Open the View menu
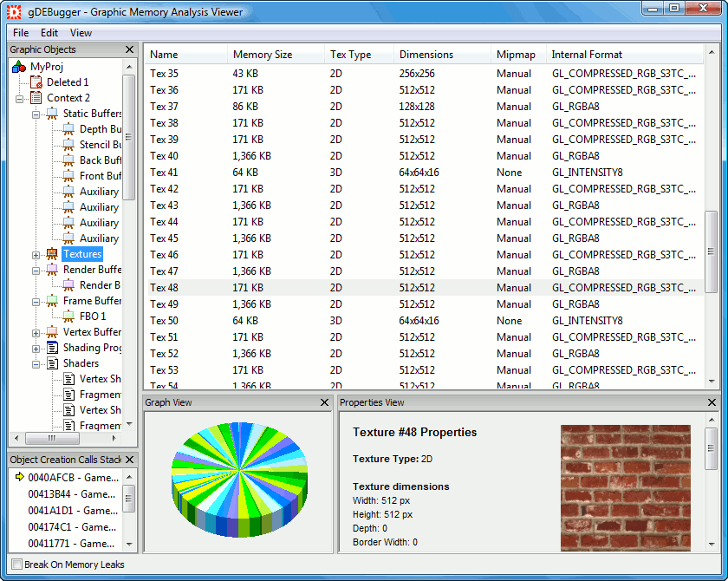The width and height of the screenshot is (728, 581). 81,33
